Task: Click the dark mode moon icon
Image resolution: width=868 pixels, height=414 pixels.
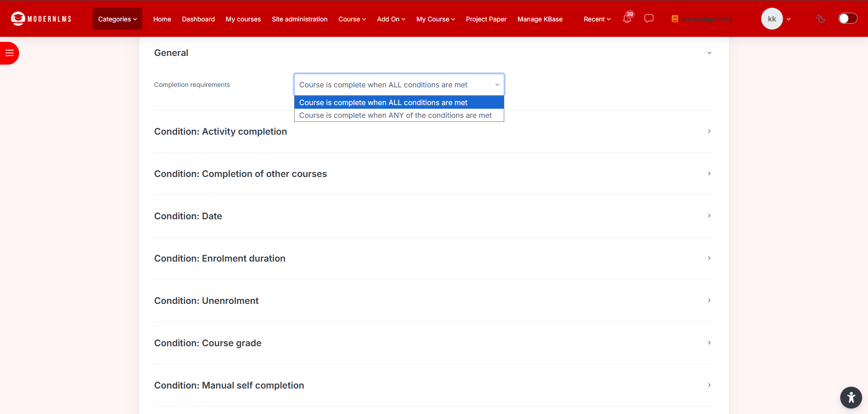Action: 821,19
